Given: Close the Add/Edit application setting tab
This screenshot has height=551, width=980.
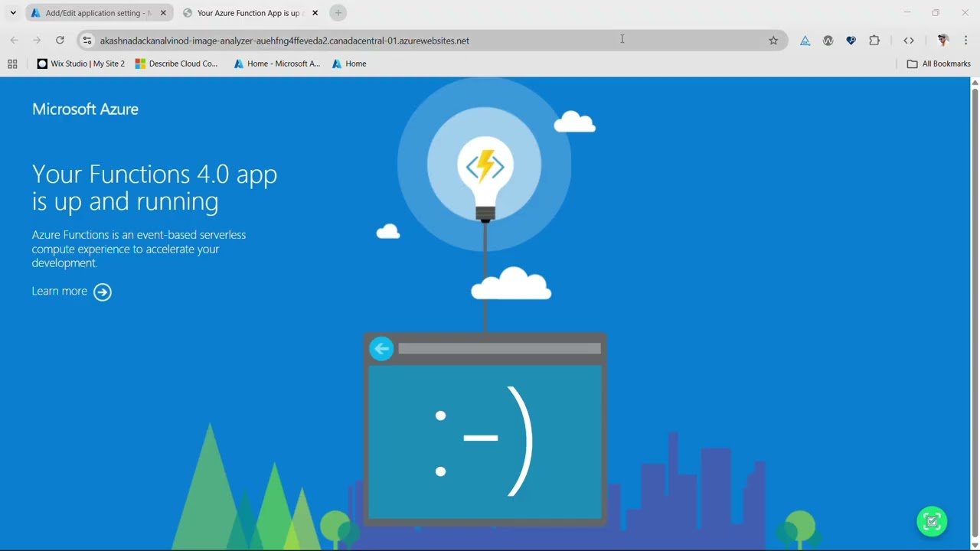Looking at the screenshot, I should [163, 13].
